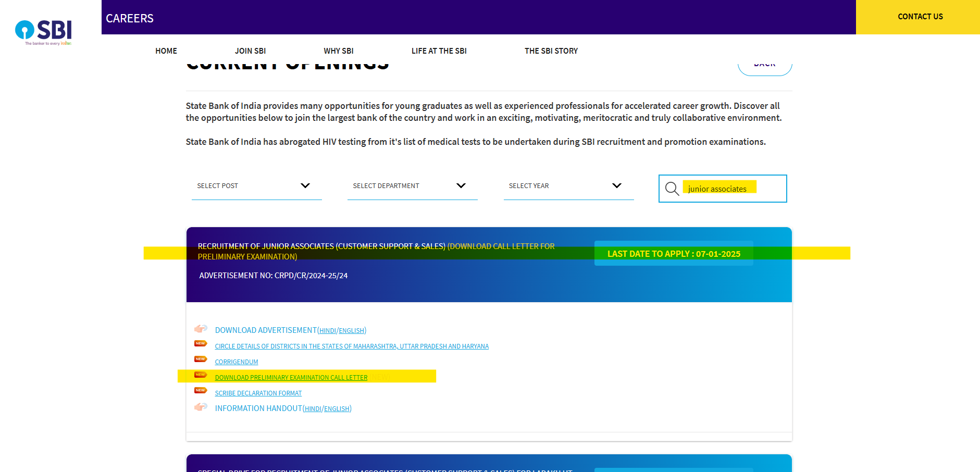Screen dimensions: 980x472
Task: Click the search magnifier icon
Action: pos(672,189)
